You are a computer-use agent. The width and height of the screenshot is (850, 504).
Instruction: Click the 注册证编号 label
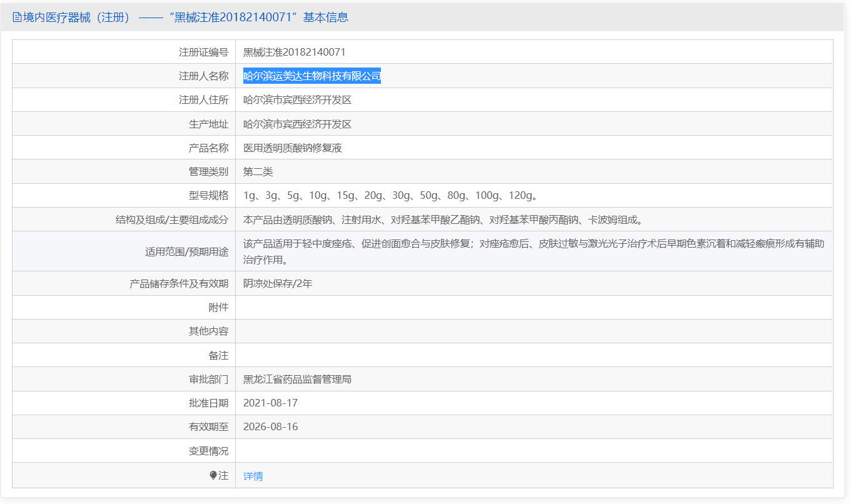(x=204, y=53)
